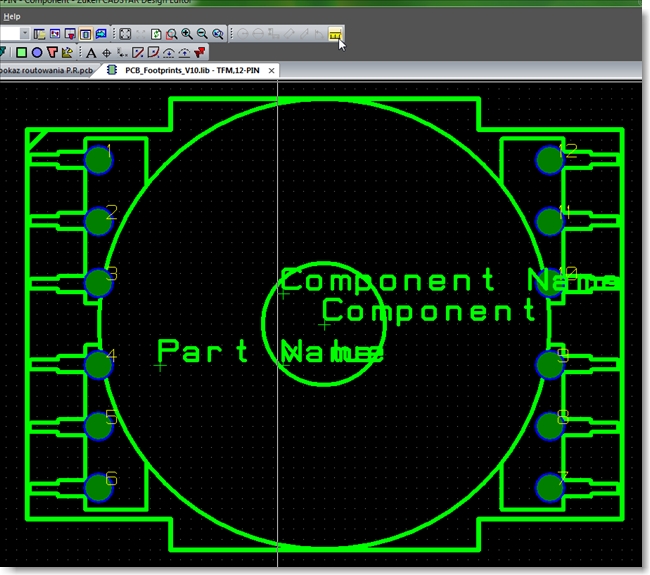Viewport: 650px width, 575px height.
Task: Click the pad add icon with dots
Action: point(122,53)
